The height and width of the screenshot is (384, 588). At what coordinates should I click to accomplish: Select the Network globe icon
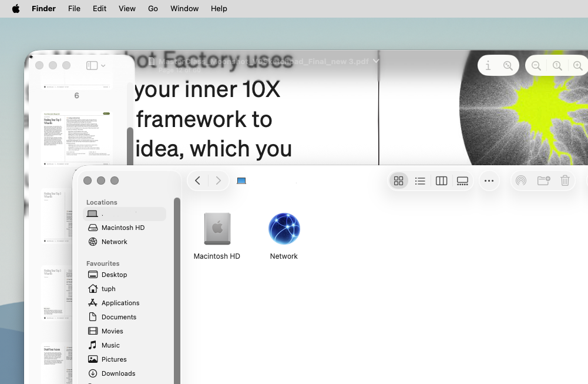click(284, 229)
